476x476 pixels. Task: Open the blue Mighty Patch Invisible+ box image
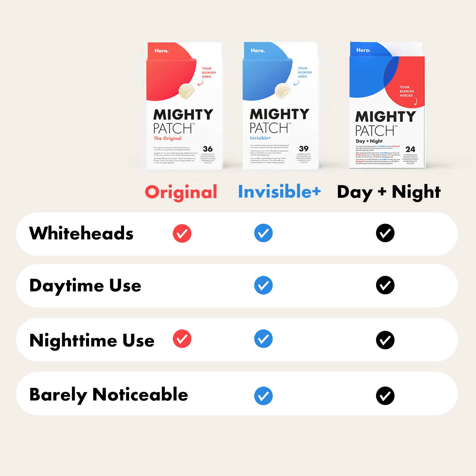pos(280,106)
